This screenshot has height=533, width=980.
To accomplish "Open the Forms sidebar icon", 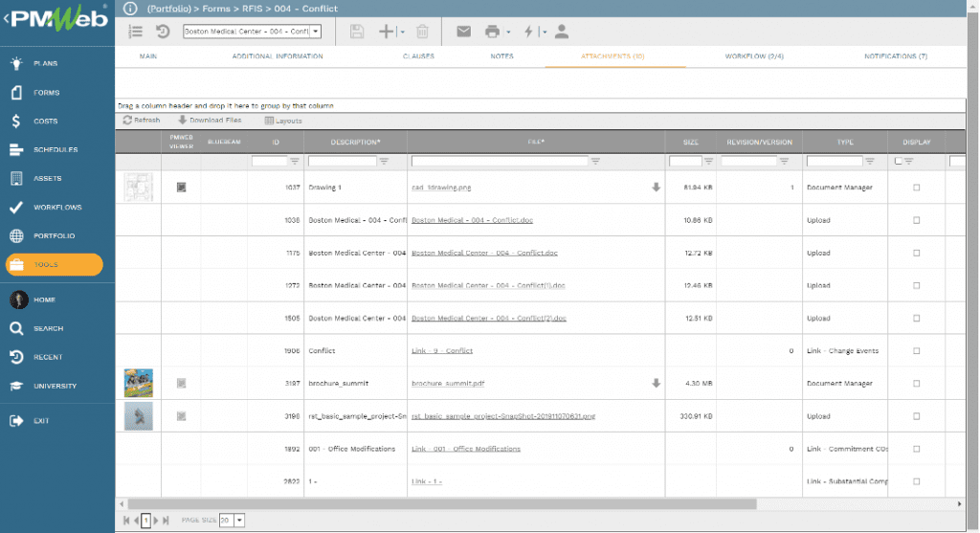I will tap(16, 93).
